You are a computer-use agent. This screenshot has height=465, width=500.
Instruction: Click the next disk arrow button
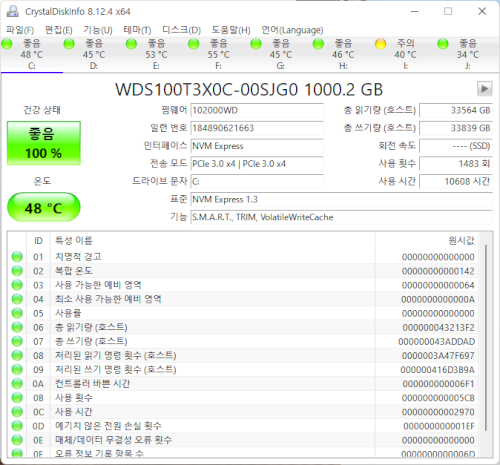(x=484, y=89)
